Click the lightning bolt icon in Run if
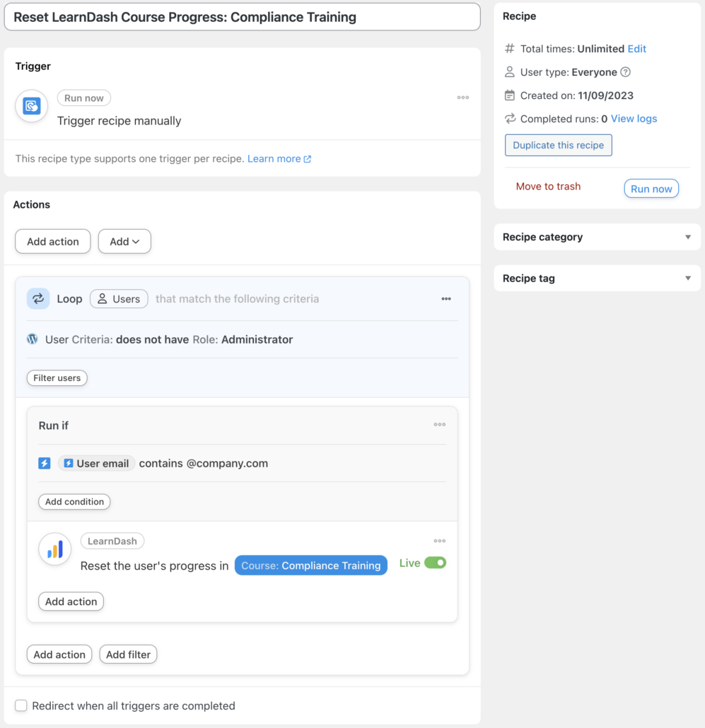Screen dimensions: 705x728 click(44, 463)
